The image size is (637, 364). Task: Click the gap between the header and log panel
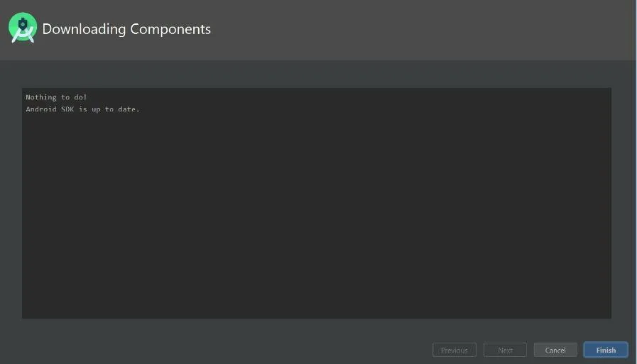[317, 74]
